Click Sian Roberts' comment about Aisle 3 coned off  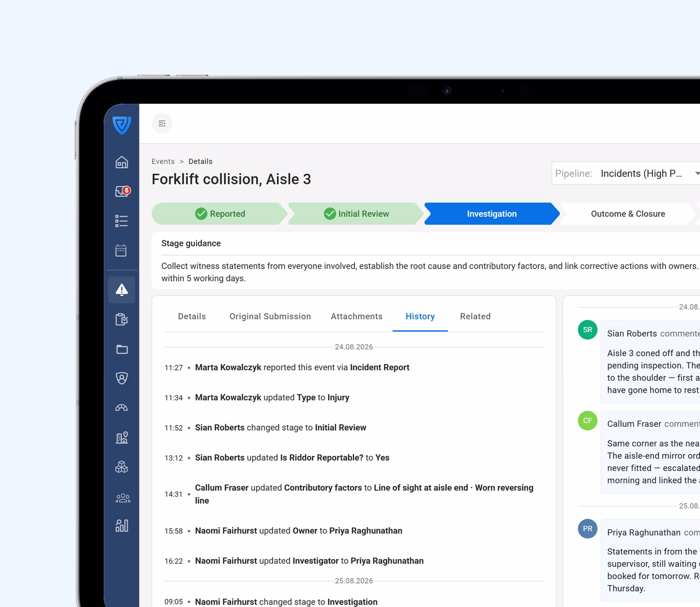[x=653, y=372]
